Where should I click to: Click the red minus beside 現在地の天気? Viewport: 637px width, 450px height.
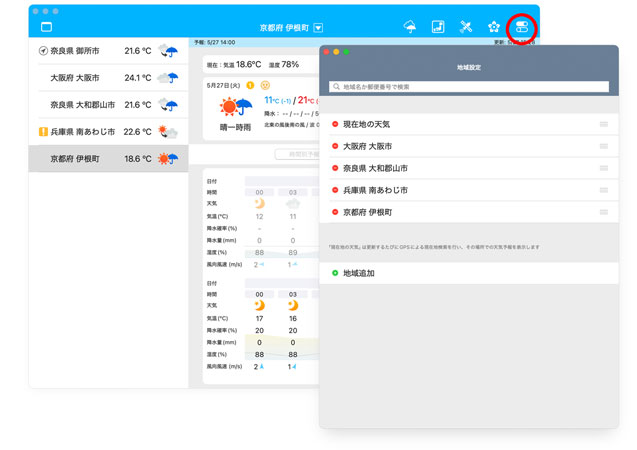click(335, 124)
